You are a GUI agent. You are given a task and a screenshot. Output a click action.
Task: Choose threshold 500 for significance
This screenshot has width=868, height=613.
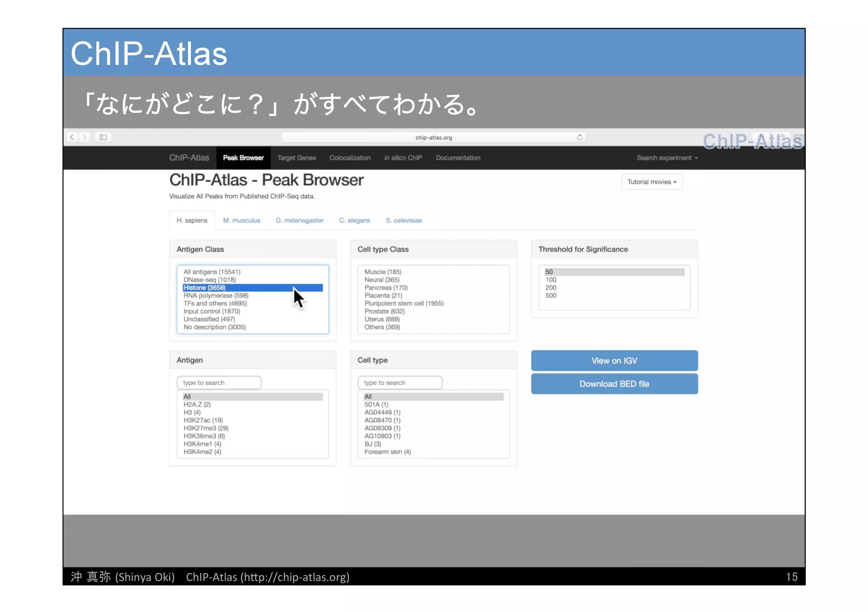[x=615, y=296]
